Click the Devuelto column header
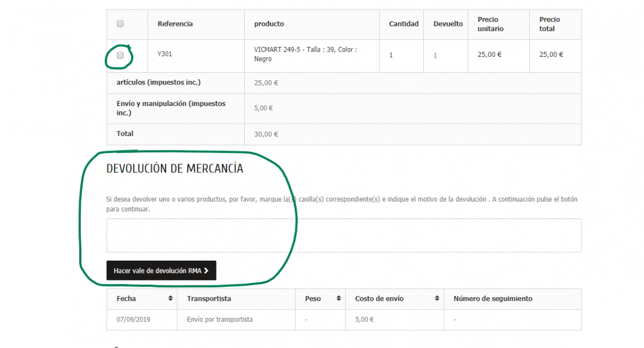The image size is (644, 348). click(448, 24)
